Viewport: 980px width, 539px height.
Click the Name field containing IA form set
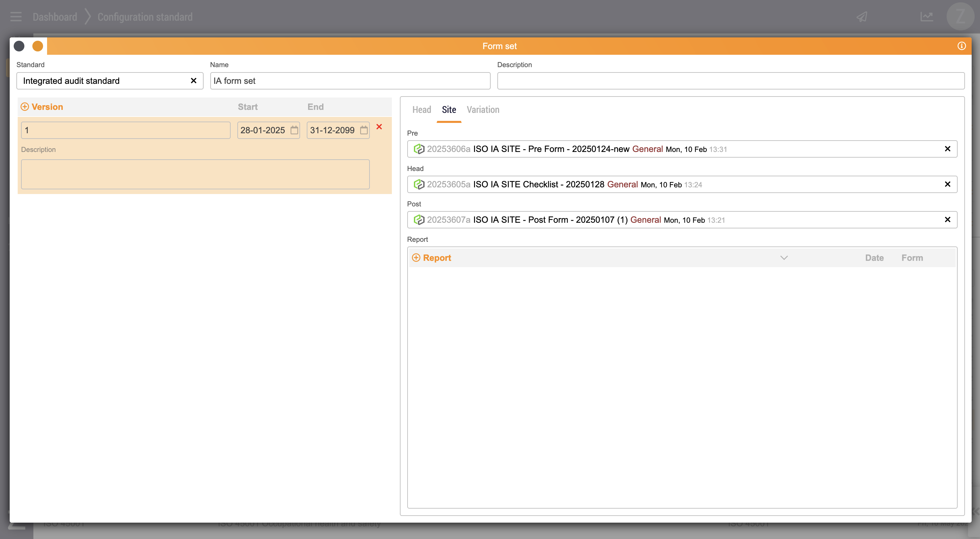click(x=350, y=81)
